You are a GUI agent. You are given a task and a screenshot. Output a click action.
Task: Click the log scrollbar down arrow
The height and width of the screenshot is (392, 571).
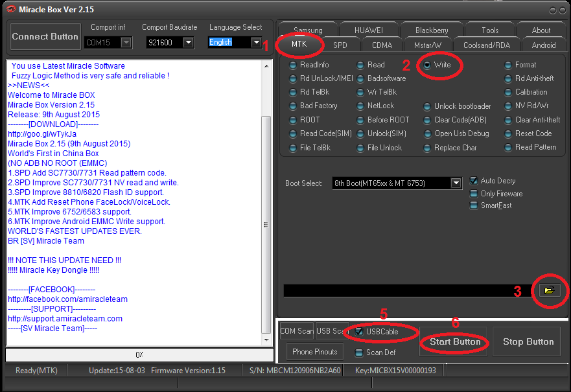click(x=266, y=340)
